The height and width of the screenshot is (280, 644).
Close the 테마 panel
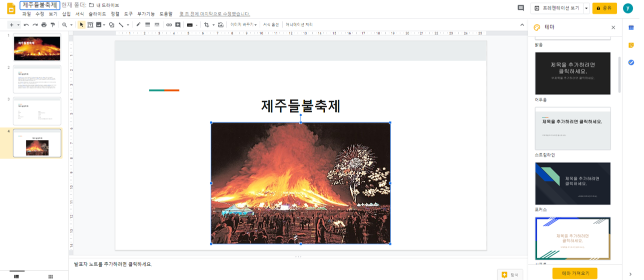613,27
